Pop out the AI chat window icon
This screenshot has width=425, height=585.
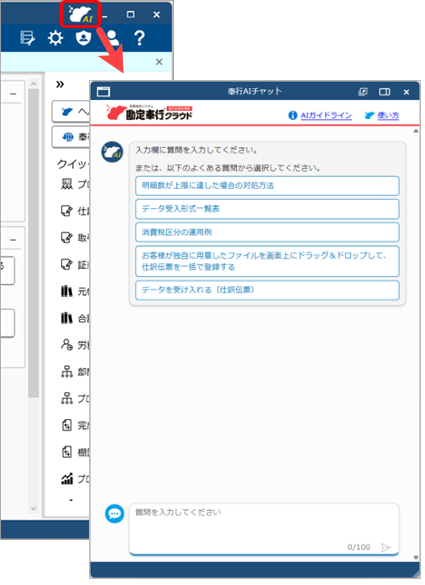click(x=363, y=92)
